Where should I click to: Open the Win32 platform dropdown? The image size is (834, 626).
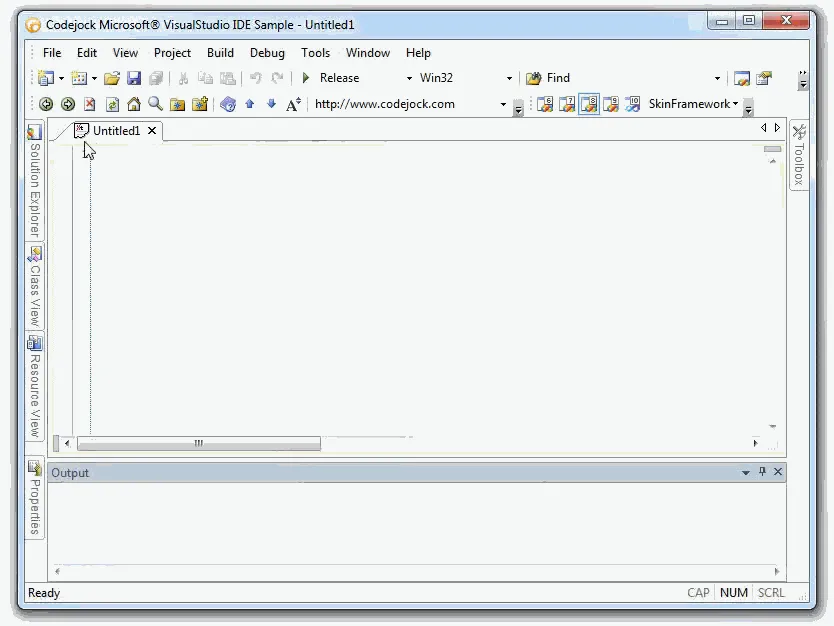coord(509,78)
